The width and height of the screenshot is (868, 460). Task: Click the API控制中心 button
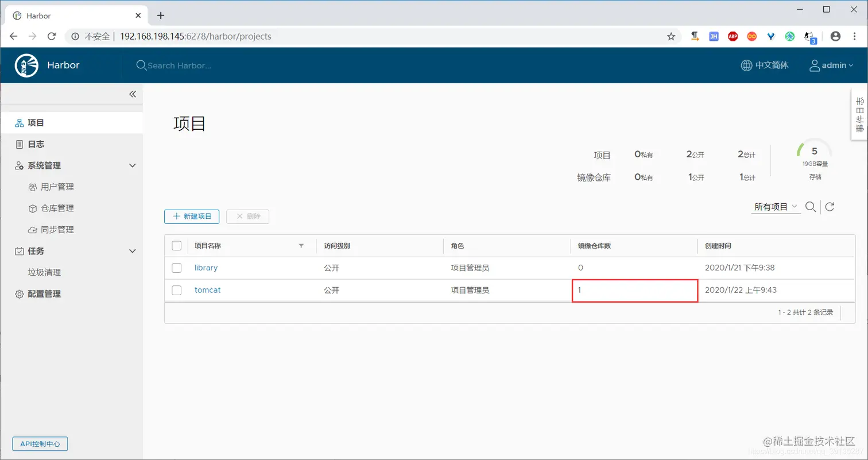coord(40,443)
